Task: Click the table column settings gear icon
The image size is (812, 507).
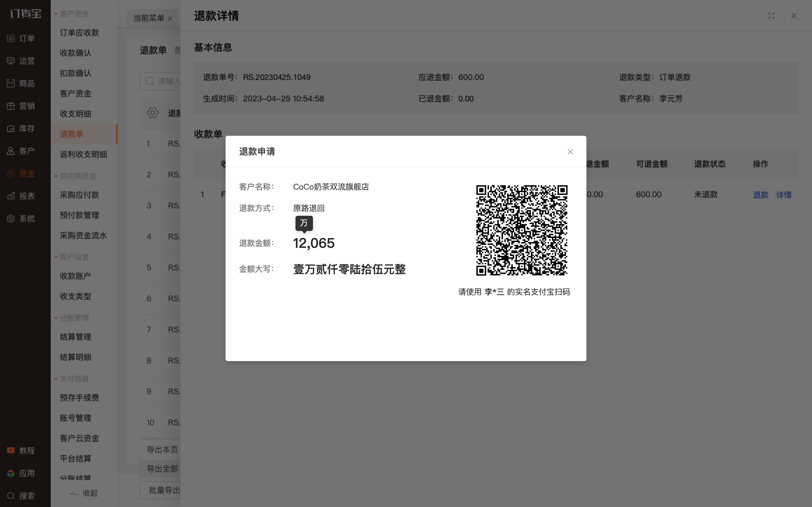Action: [153, 113]
